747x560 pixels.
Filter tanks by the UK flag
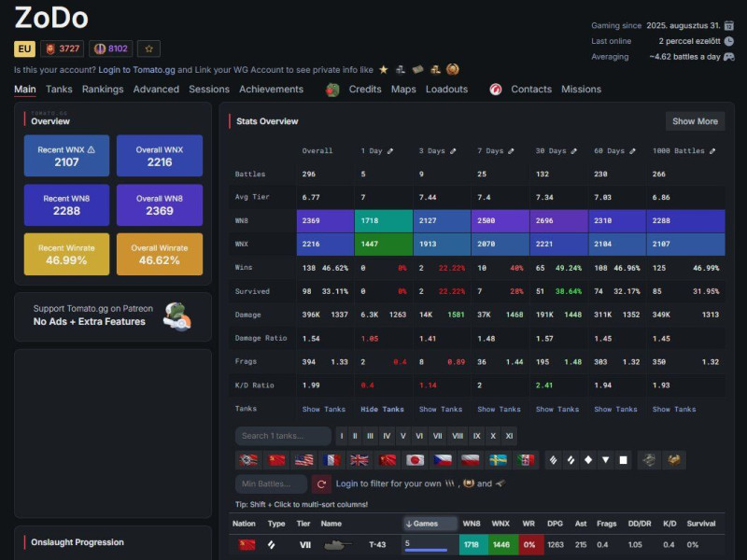pos(359,460)
